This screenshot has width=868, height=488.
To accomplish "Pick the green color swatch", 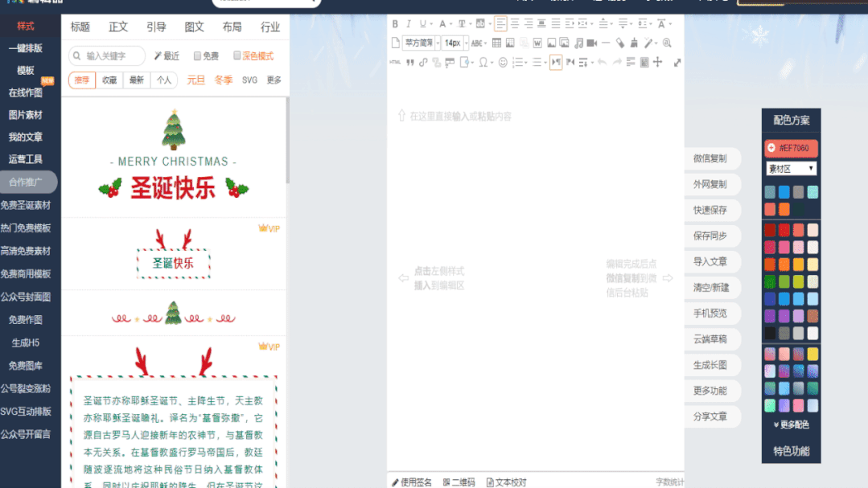I will 770,281.
